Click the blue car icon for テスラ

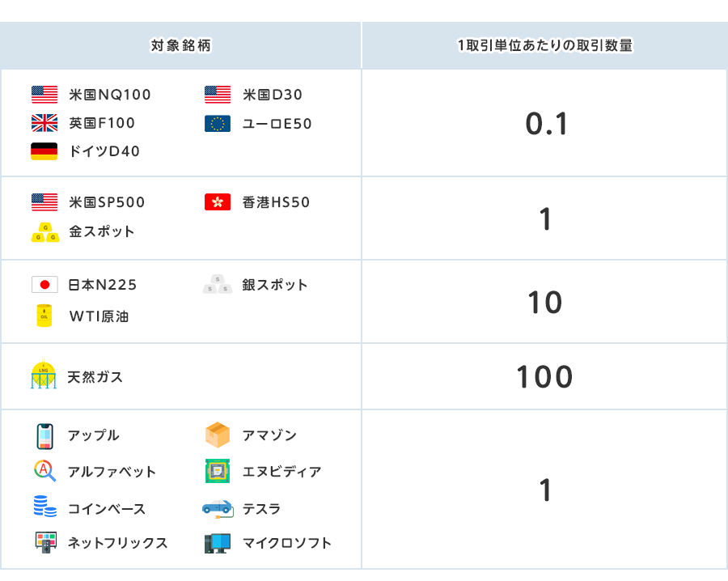coord(218,509)
